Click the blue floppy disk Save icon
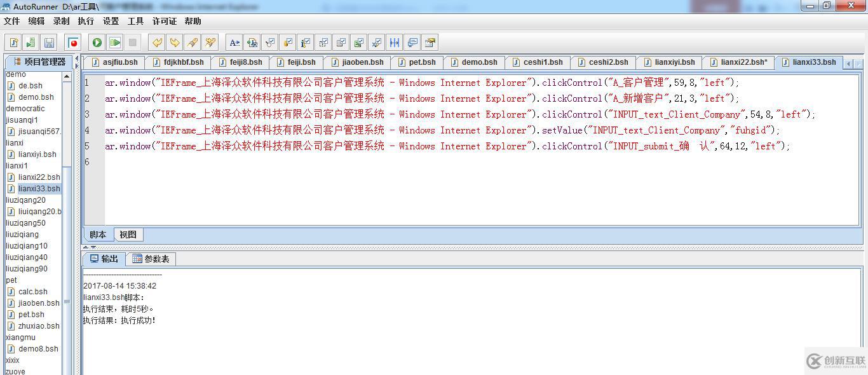The height and width of the screenshot is (375, 868). click(x=49, y=43)
